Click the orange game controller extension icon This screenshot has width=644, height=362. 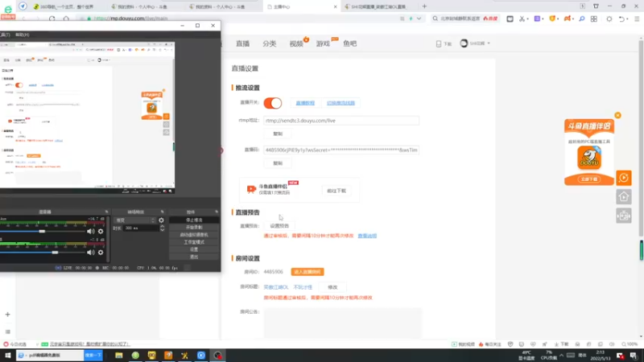click(568, 19)
